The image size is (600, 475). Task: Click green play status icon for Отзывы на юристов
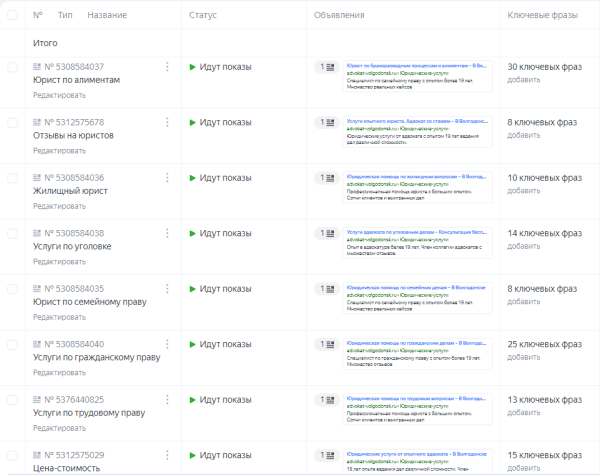pyautogui.click(x=193, y=123)
